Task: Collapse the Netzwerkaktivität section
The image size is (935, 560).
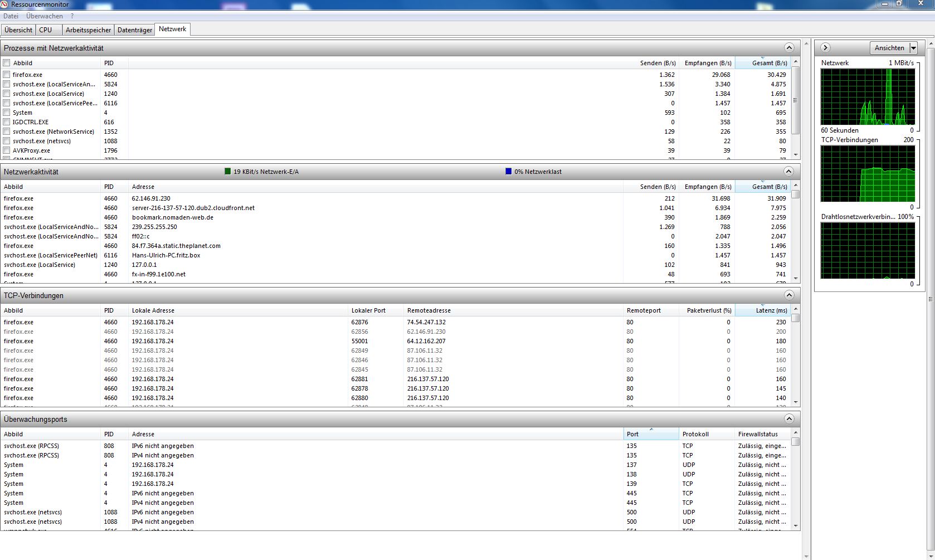Action: tap(788, 172)
